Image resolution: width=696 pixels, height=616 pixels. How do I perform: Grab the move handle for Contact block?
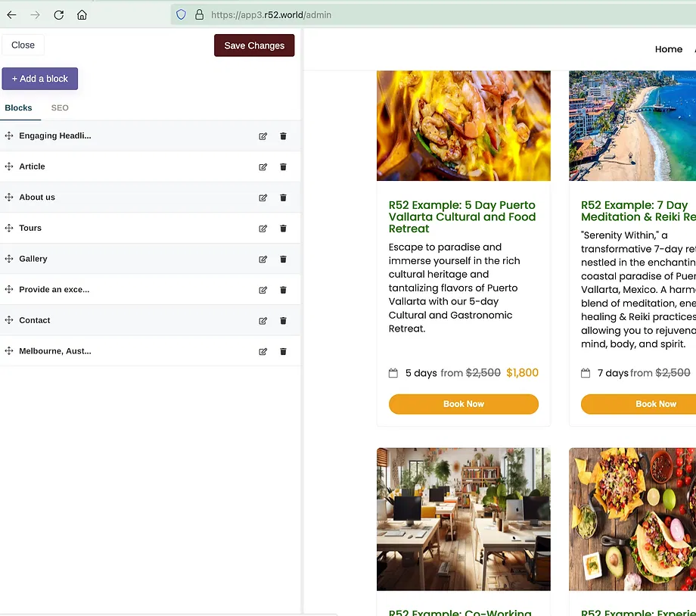click(x=9, y=320)
